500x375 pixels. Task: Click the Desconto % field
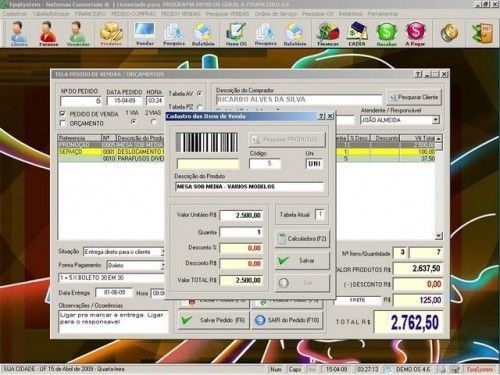[x=241, y=248]
